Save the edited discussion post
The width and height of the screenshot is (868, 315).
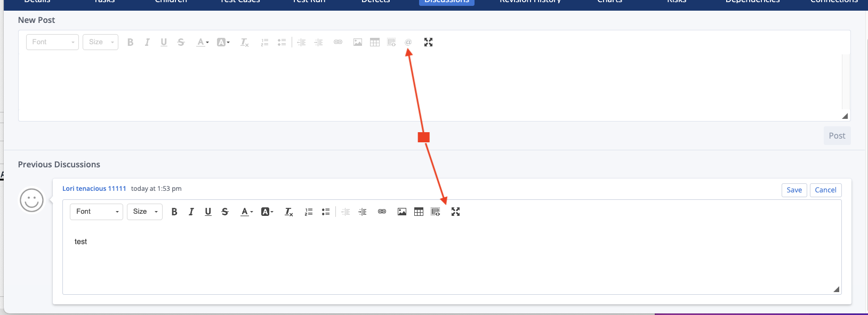tap(794, 190)
